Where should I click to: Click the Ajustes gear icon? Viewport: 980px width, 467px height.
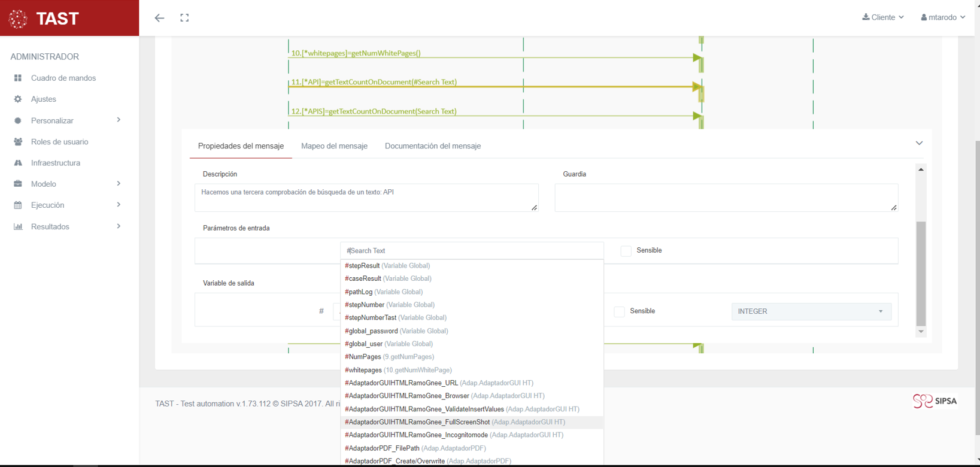[18, 99]
